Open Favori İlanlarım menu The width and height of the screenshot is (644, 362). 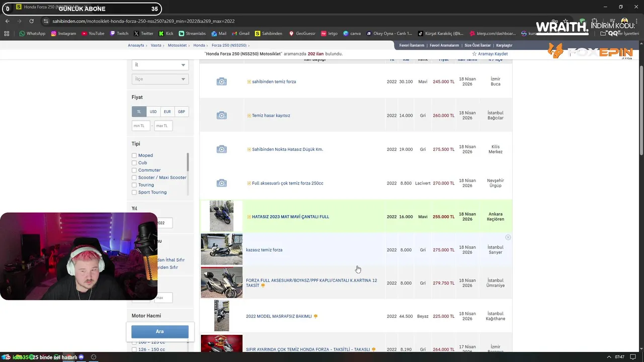click(x=412, y=45)
